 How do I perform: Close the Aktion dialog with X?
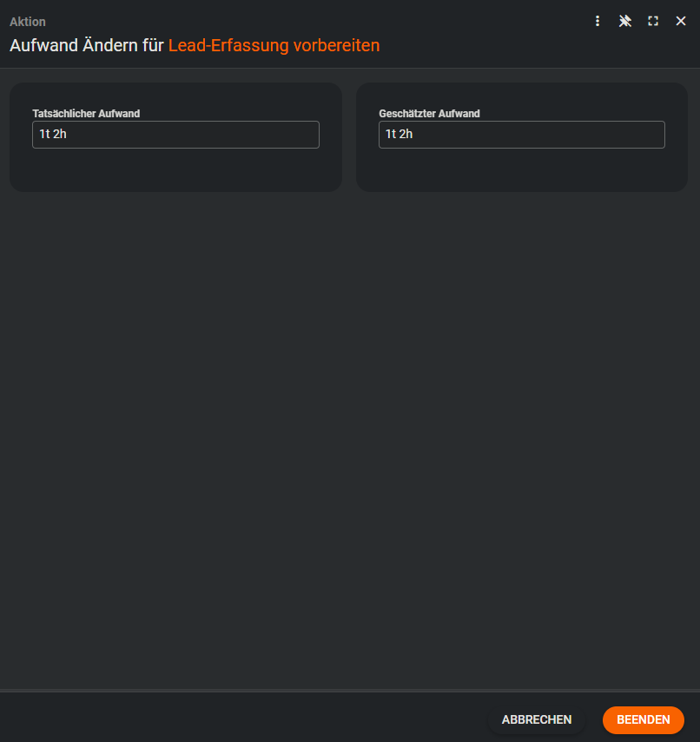pyautogui.click(x=681, y=21)
